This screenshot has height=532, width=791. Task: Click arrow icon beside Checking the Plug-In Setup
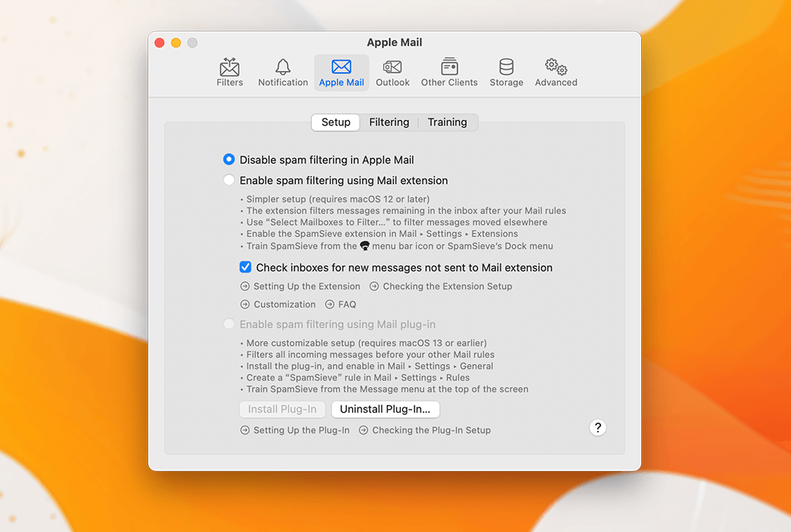click(364, 430)
